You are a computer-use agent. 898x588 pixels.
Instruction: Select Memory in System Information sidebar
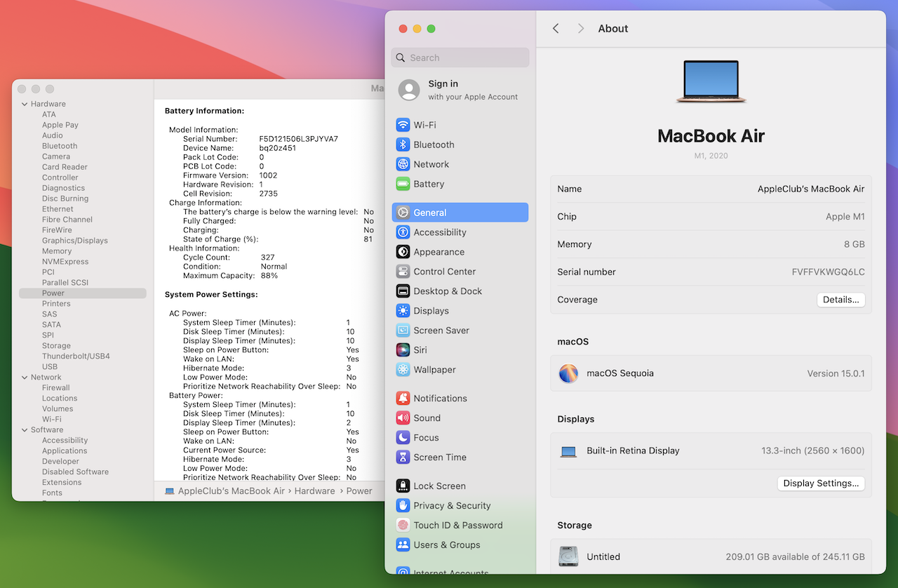[x=57, y=251]
